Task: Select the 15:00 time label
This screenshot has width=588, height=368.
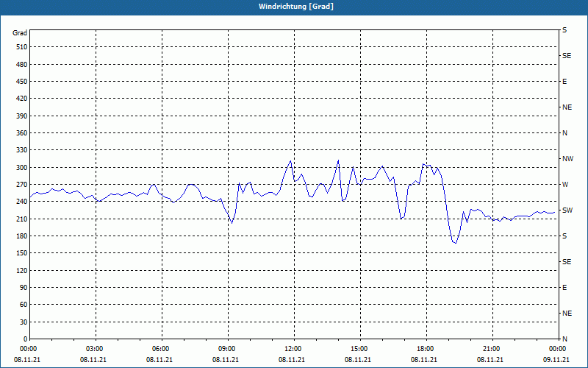Action: click(x=359, y=349)
